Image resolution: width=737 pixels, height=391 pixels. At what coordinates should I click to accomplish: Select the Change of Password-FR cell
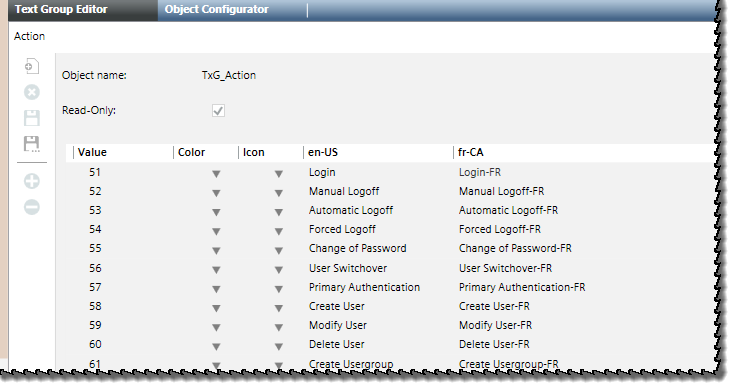[x=515, y=248]
